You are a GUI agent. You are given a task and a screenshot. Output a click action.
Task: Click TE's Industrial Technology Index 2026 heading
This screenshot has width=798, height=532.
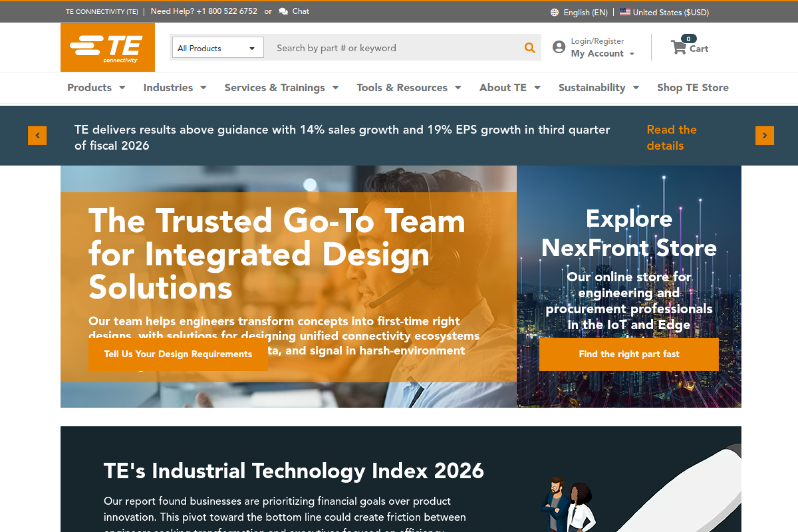[x=294, y=471]
